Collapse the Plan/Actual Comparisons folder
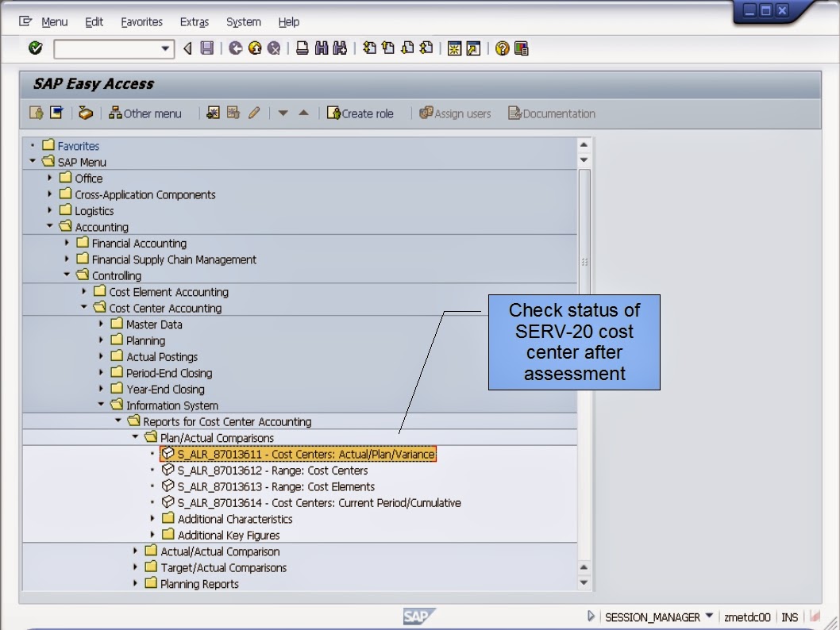 (136, 436)
